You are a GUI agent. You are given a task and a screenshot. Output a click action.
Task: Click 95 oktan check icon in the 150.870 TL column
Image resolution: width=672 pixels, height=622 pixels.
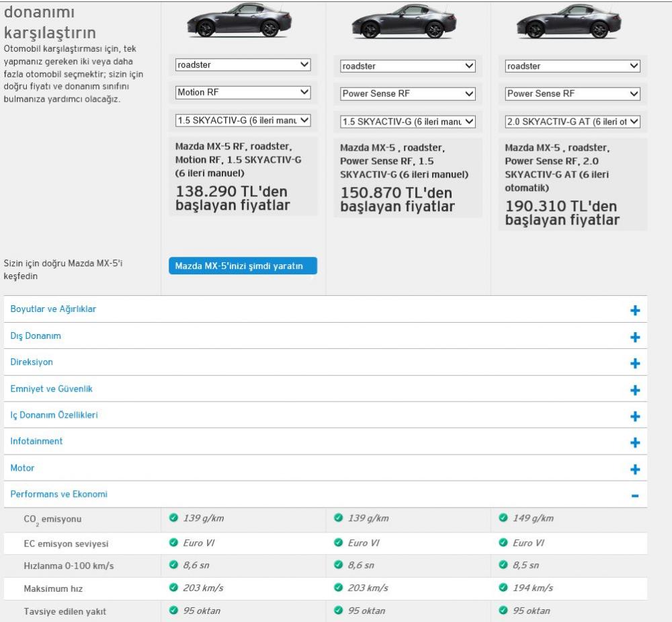point(338,610)
